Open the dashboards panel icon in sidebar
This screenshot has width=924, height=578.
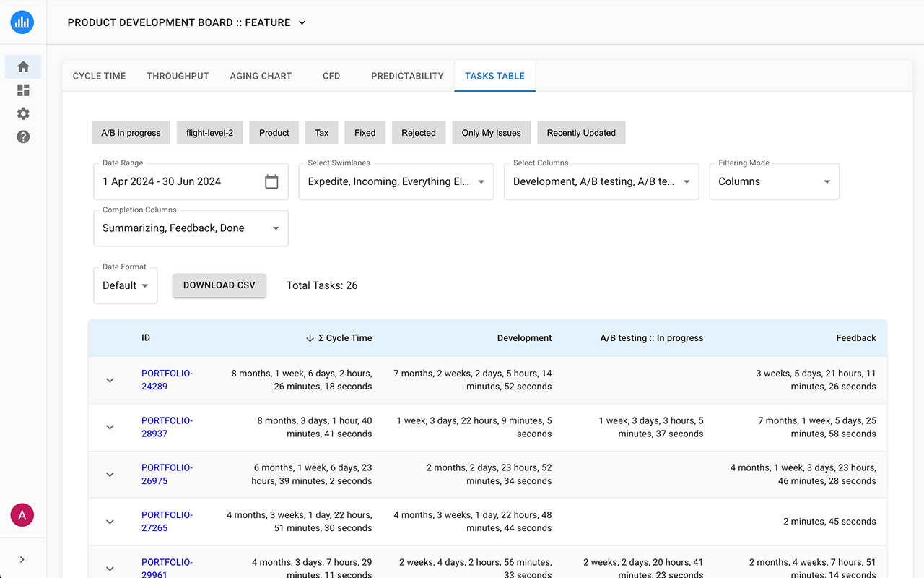click(x=22, y=90)
